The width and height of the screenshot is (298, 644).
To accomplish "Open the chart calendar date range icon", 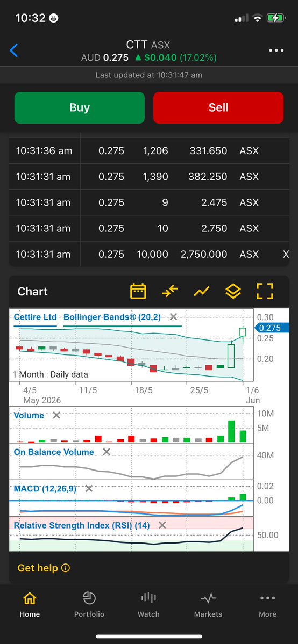I will (x=138, y=291).
